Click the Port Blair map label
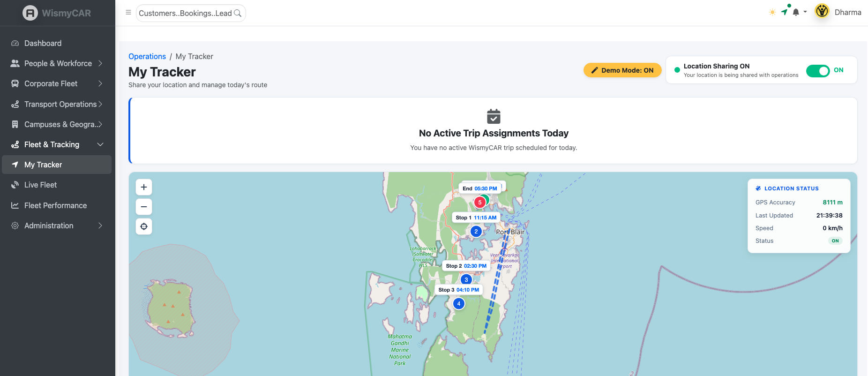Viewport: 868px width, 376px height. (510, 232)
